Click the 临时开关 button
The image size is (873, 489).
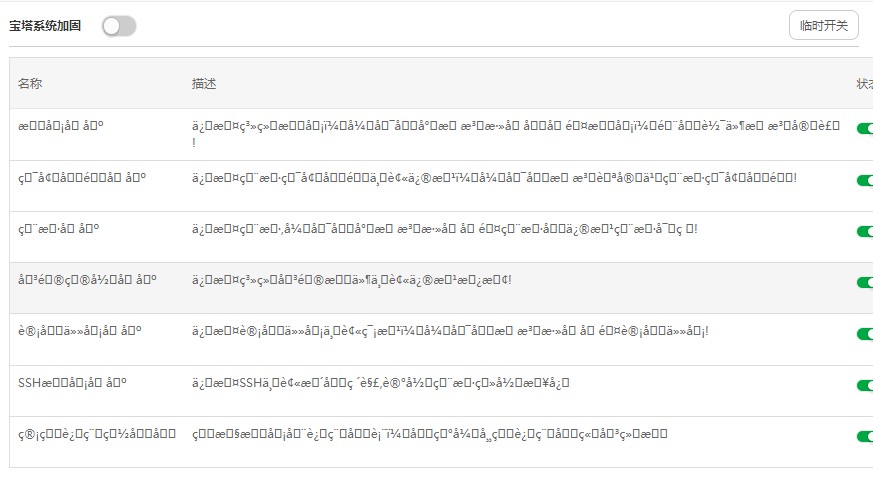point(823,26)
